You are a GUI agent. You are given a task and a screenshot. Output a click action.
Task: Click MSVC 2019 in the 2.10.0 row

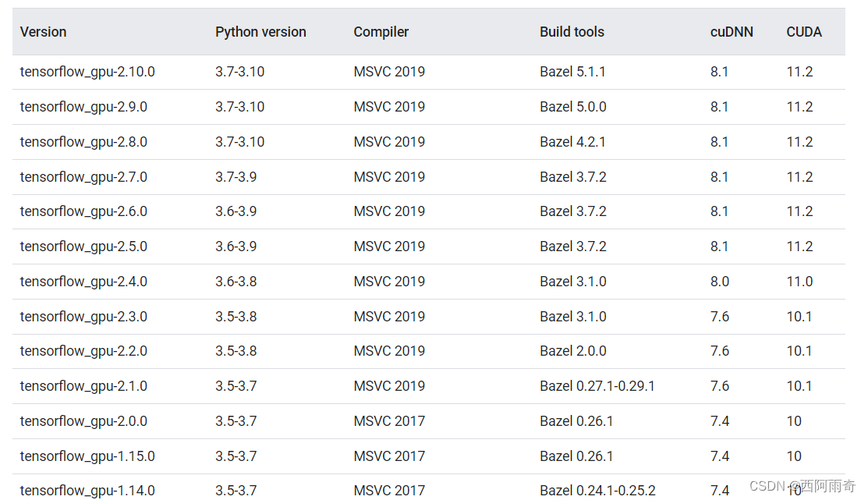tap(389, 72)
